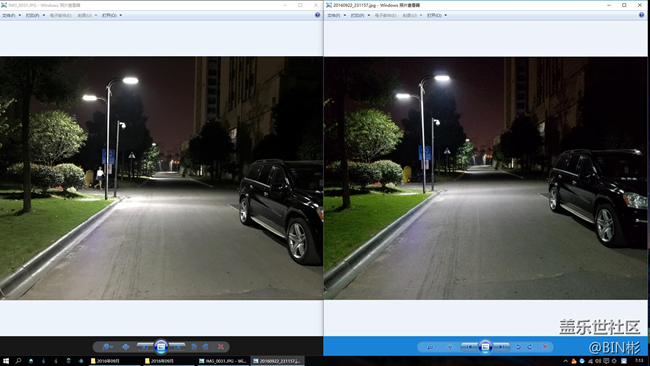
Task: Delete the right viewer photo with red X
Action: [x=545, y=347]
